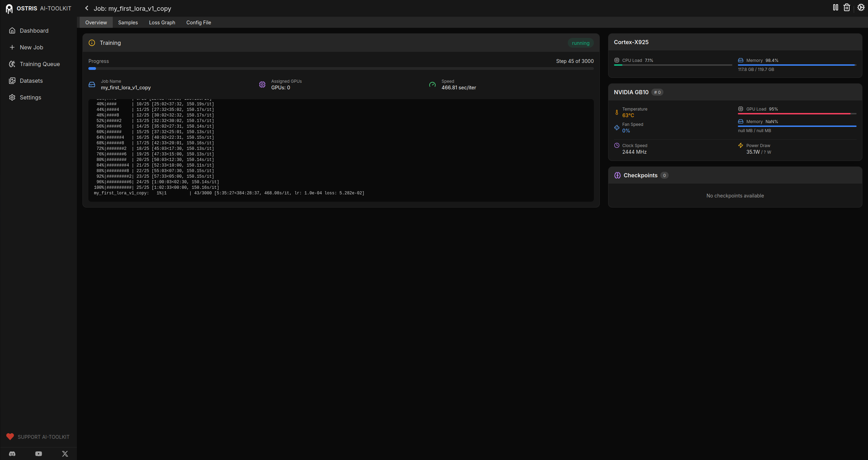Open job settings via the top-right gear icon

tap(861, 7)
